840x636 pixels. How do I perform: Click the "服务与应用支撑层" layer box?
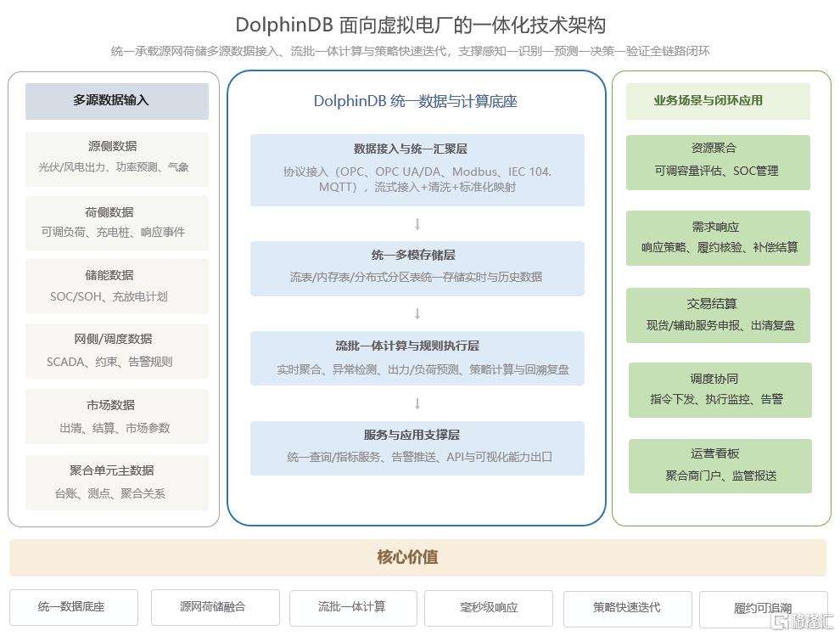tap(417, 447)
